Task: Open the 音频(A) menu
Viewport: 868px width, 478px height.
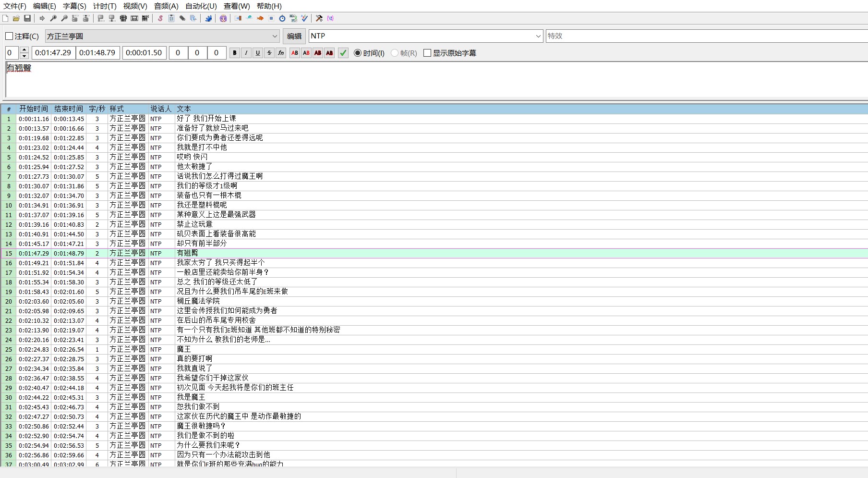Action: 166,6
